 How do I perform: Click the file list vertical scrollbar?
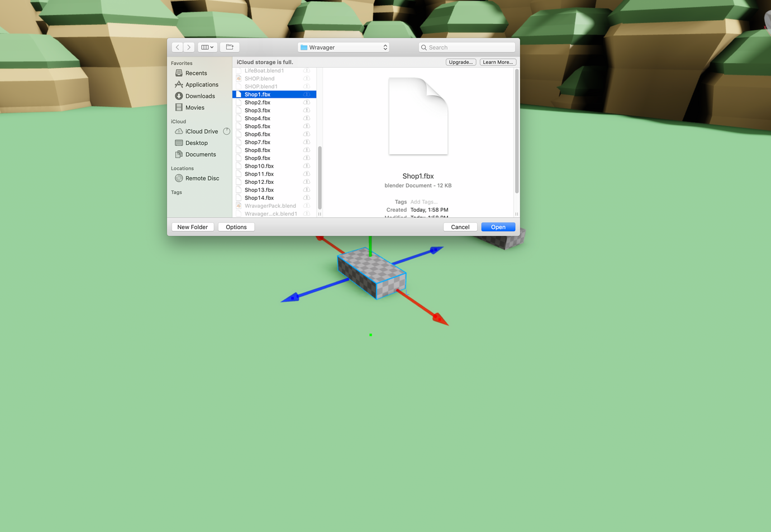click(320, 178)
